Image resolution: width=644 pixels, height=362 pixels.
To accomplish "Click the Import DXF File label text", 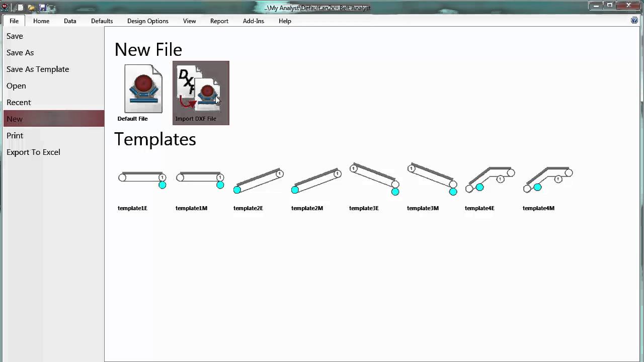I will click(x=196, y=119).
